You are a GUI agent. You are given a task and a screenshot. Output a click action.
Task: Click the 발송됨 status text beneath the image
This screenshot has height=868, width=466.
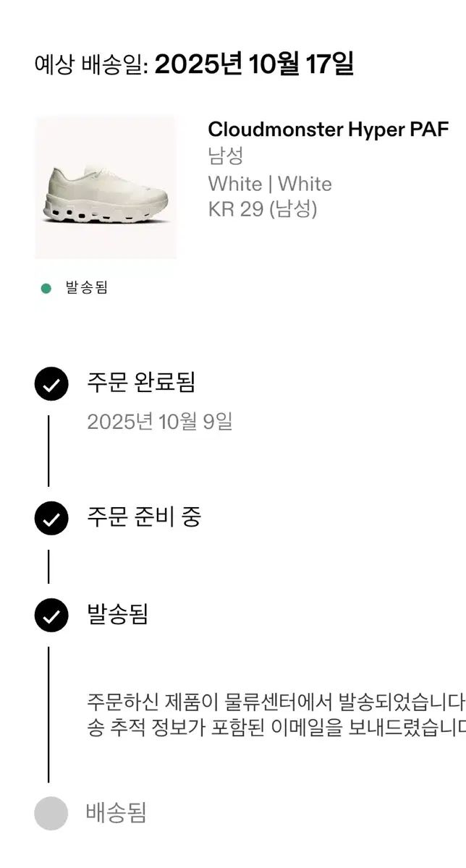pyautogui.click(x=87, y=288)
